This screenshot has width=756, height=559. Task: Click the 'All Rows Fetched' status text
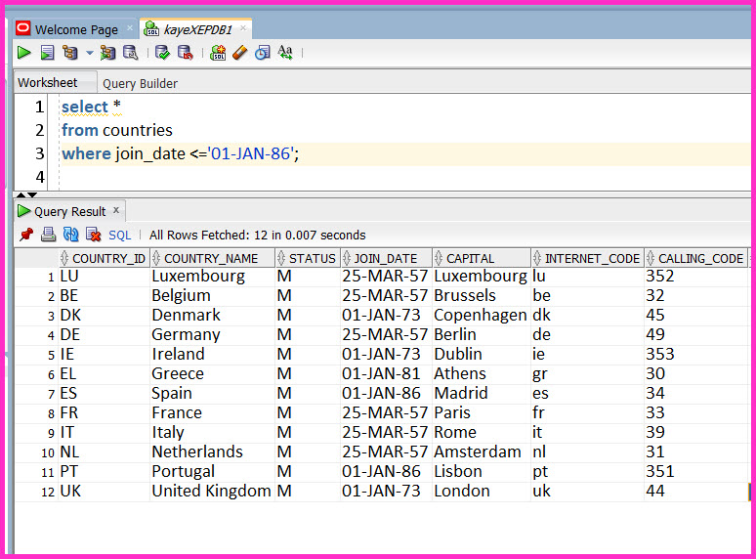coord(258,235)
